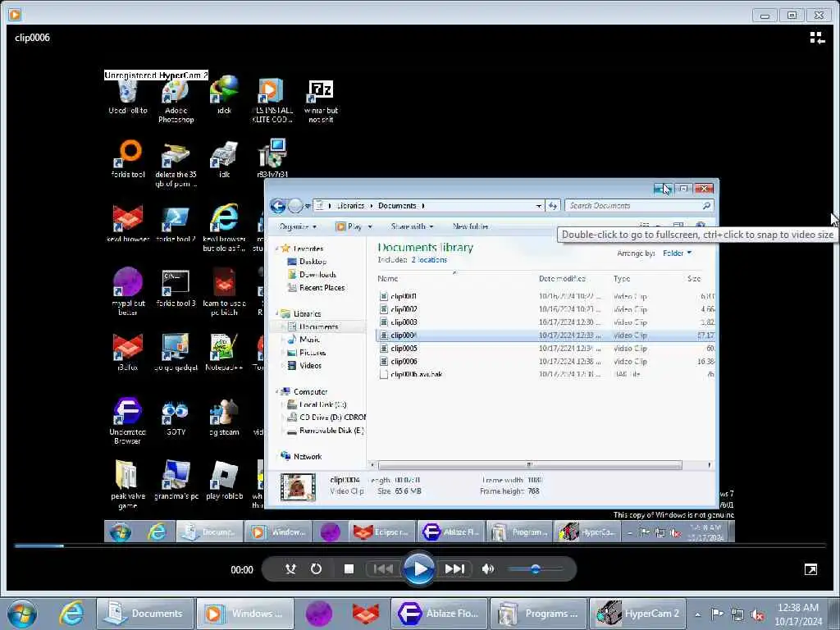Click the Notepad++ desktop icon in the recording
This screenshot has height=630, width=840.
pyautogui.click(x=224, y=353)
